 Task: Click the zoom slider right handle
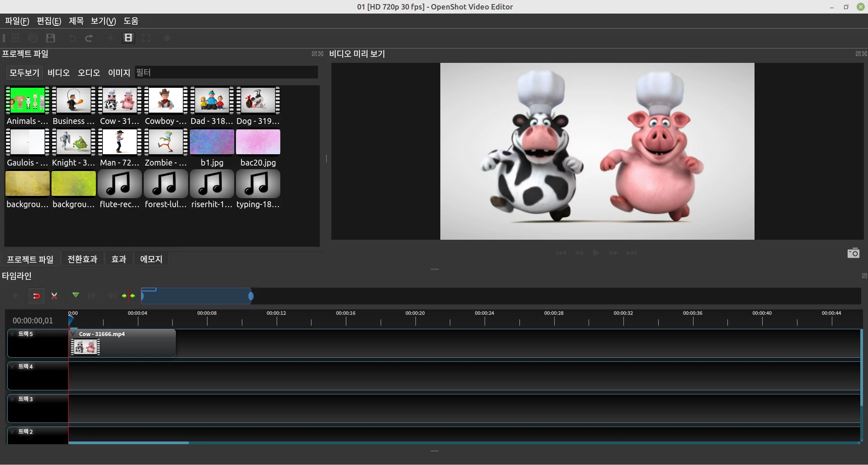point(251,296)
